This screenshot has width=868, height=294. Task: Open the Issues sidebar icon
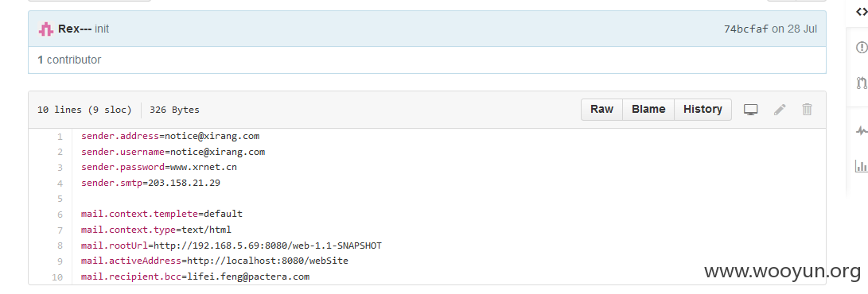coord(862,48)
